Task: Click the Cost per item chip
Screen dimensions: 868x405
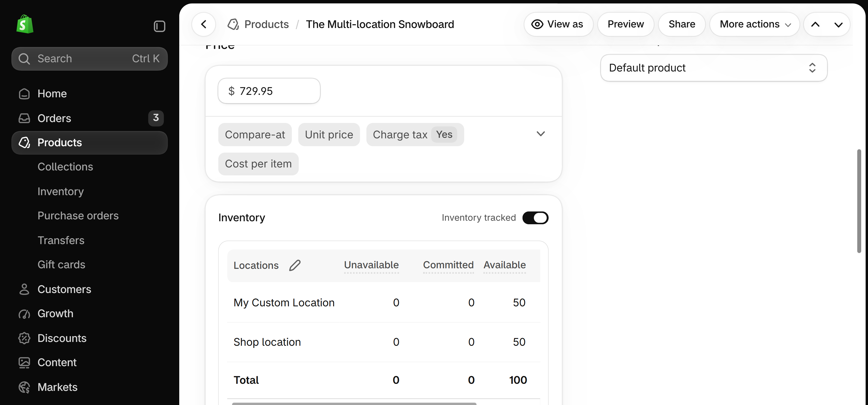Action: click(258, 164)
